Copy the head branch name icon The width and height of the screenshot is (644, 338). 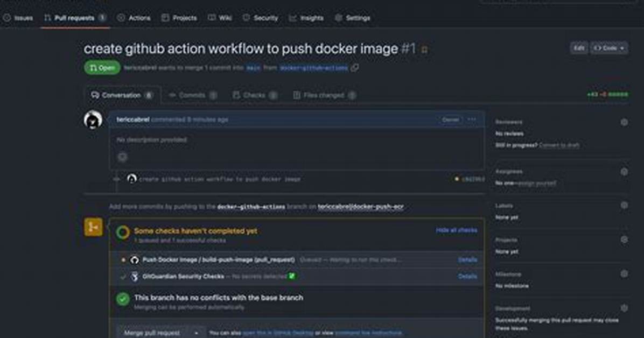(x=355, y=68)
